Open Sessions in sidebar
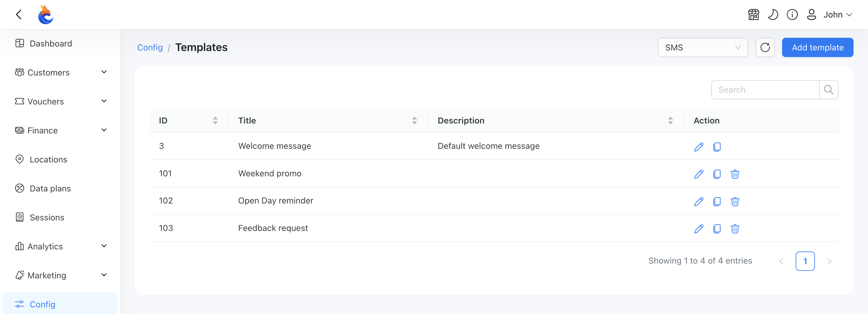 click(x=60, y=218)
